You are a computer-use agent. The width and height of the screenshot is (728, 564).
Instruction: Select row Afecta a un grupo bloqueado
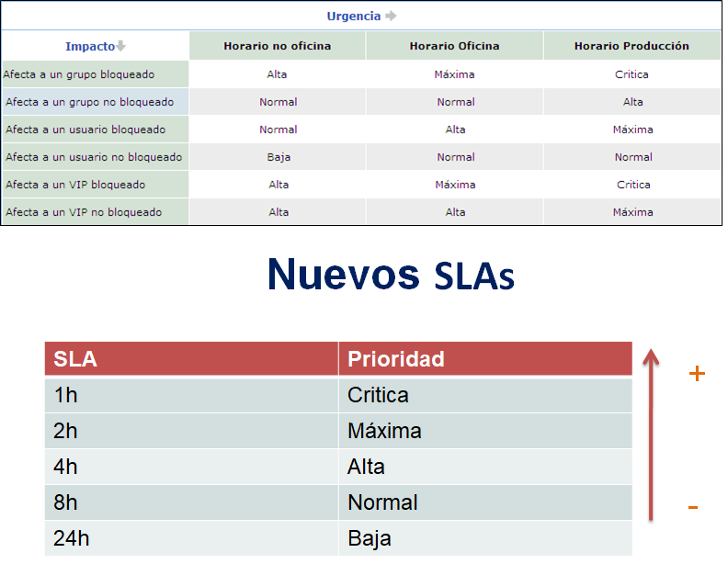[x=79, y=74]
